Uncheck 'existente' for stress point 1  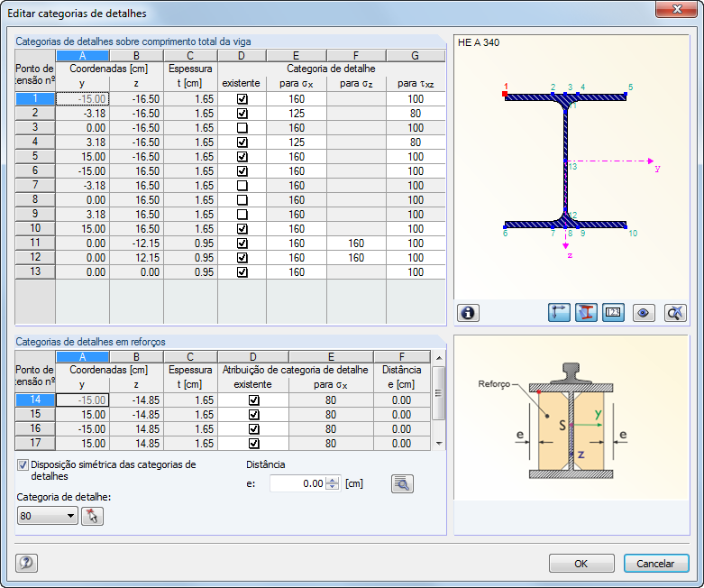tap(242, 99)
